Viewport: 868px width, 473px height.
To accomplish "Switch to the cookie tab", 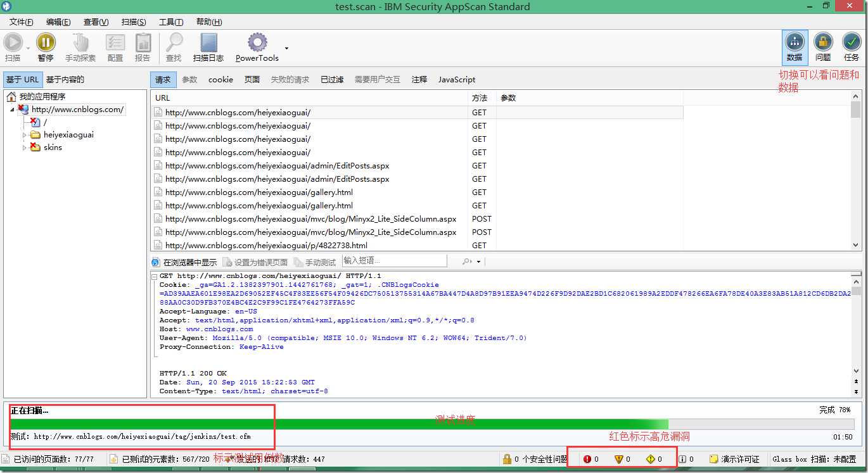I will tap(220, 80).
